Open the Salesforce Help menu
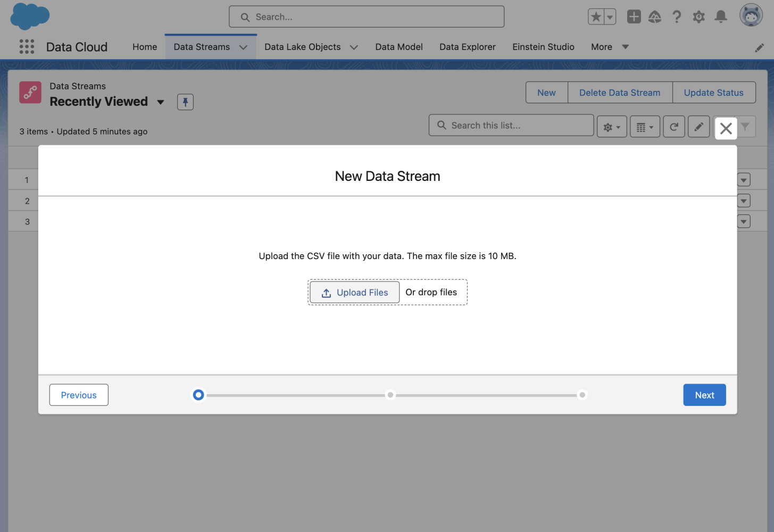This screenshot has height=532, width=774. point(677,16)
